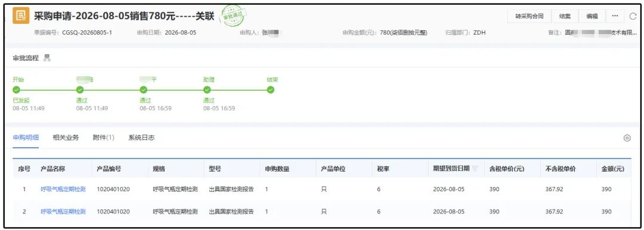Click the 含税单价(元) column header

coord(507,169)
